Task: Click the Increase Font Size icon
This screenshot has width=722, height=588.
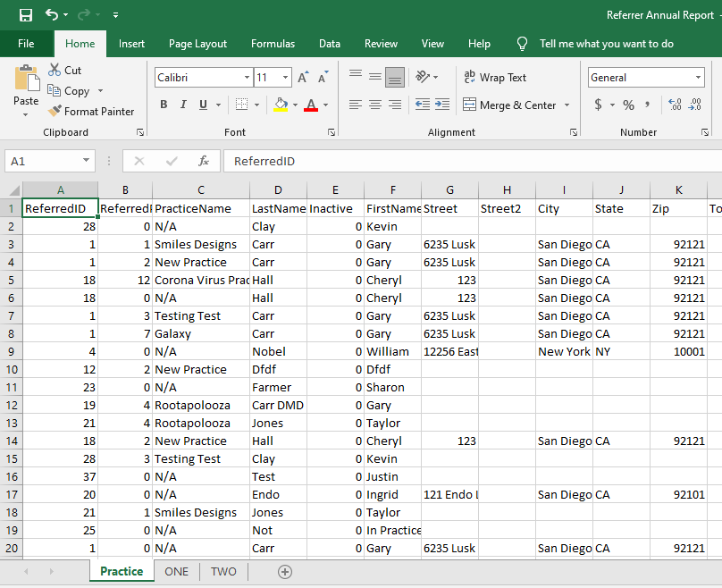Action: [303, 78]
